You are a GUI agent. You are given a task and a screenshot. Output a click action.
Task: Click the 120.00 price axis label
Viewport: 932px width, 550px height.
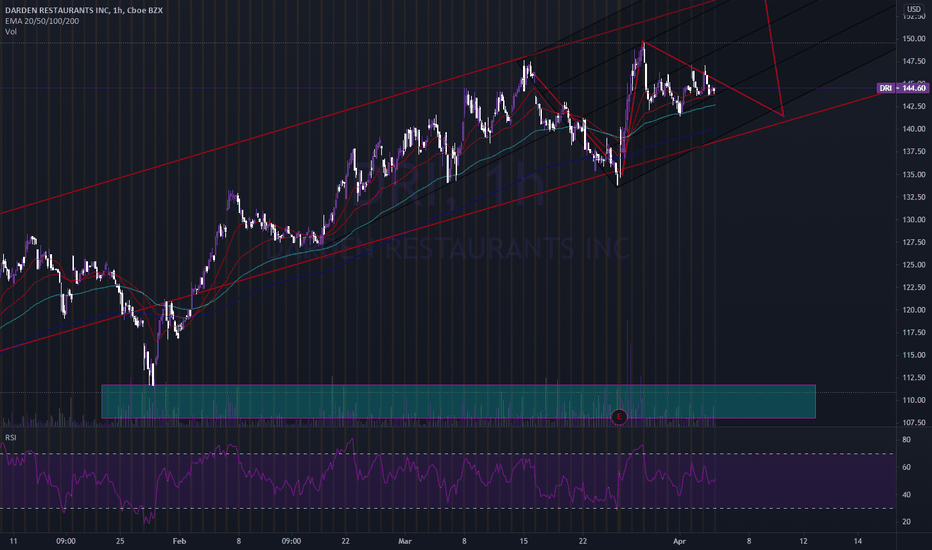(914, 310)
